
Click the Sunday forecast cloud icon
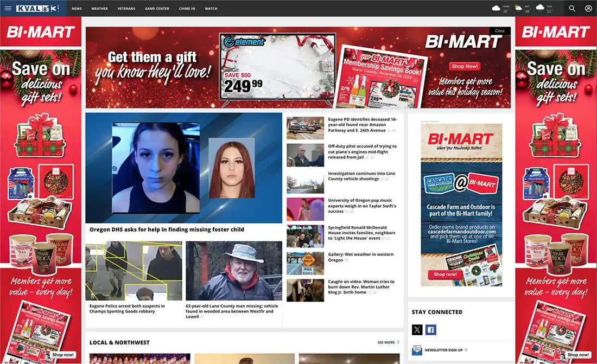(540, 8)
